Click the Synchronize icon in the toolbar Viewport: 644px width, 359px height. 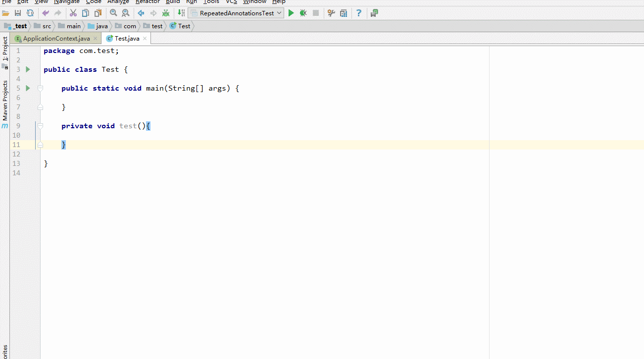click(30, 13)
